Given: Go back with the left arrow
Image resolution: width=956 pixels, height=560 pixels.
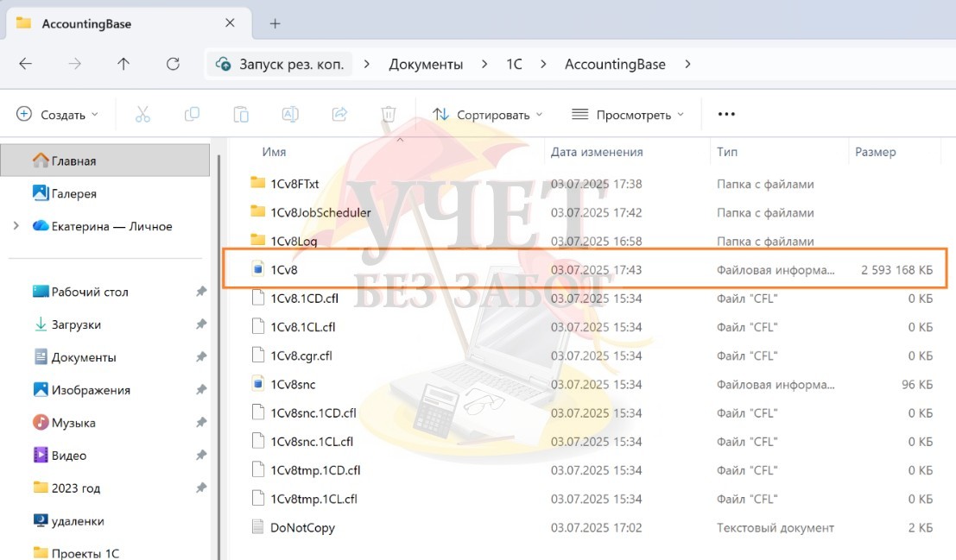Looking at the screenshot, I should [x=25, y=64].
